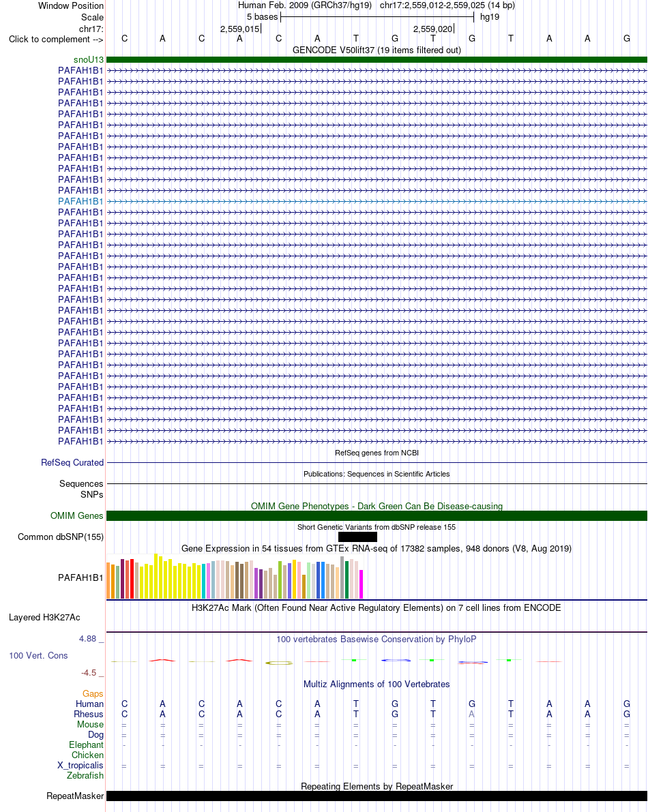Click the Layered H3K27Ac track label
This screenshot has height=812, width=648.
click(44, 617)
